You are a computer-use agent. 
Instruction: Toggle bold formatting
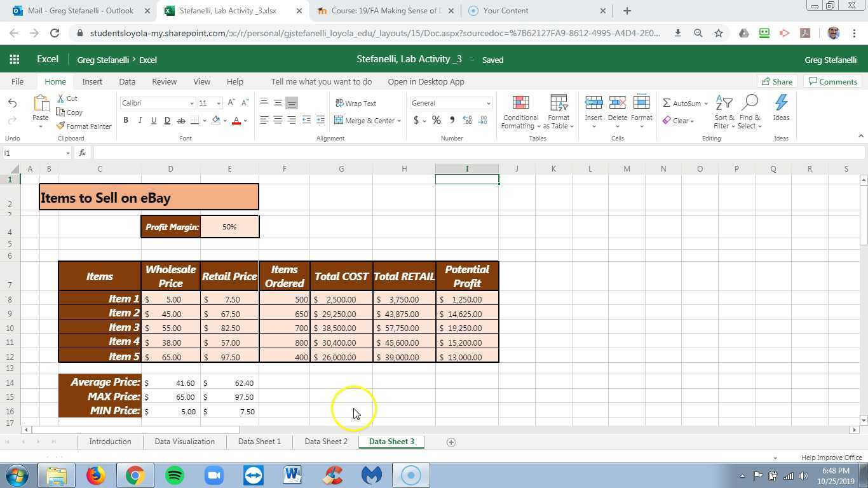(x=126, y=120)
